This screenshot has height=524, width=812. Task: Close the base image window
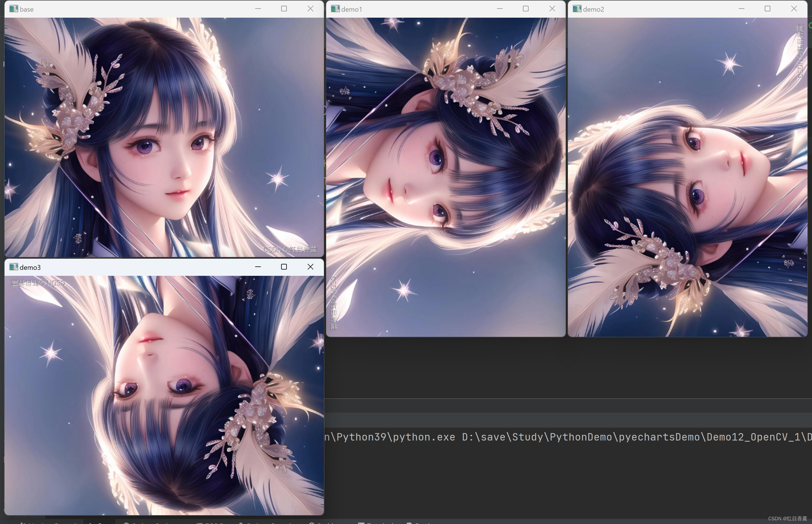tap(310, 9)
